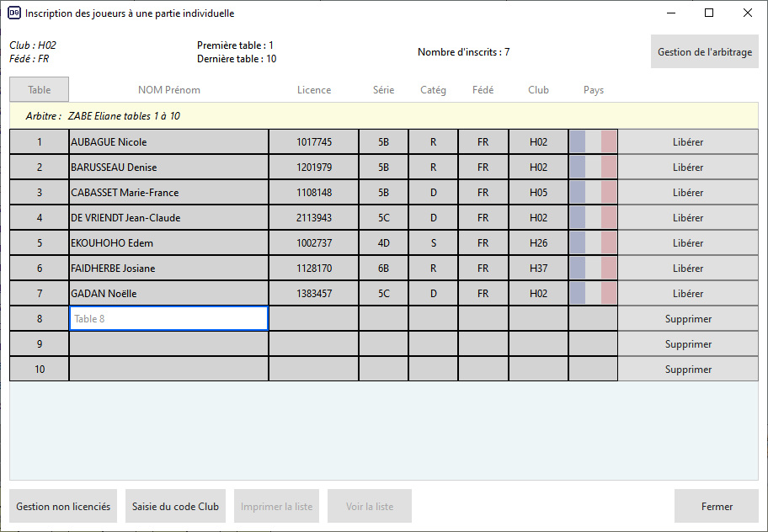Click Saisie du code Club button
This screenshot has width=768, height=532.
click(175, 507)
